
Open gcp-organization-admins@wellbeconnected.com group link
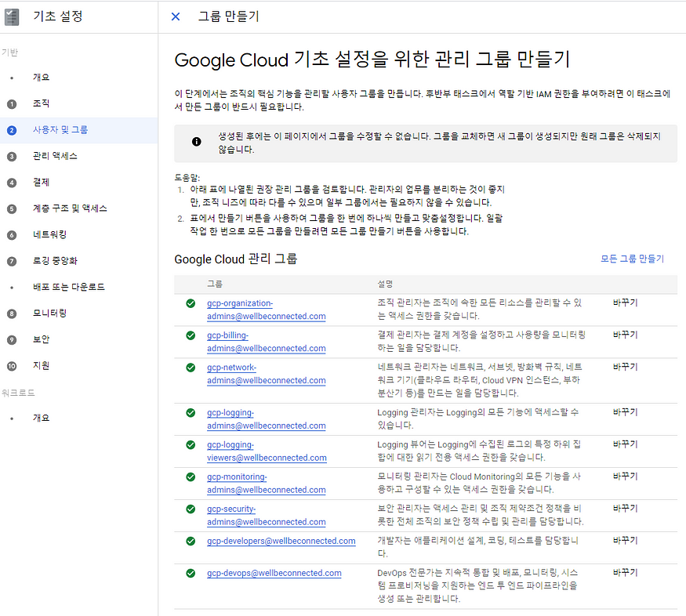coord(266,310)
